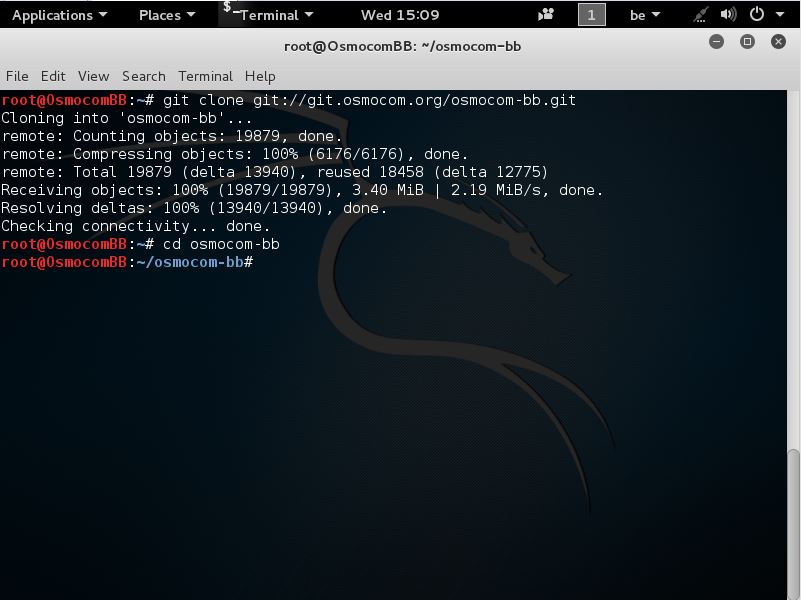Open the 'be' keyboard layout dropdown
This screenshot has width=801, height=600.
(x=645, y=15)
